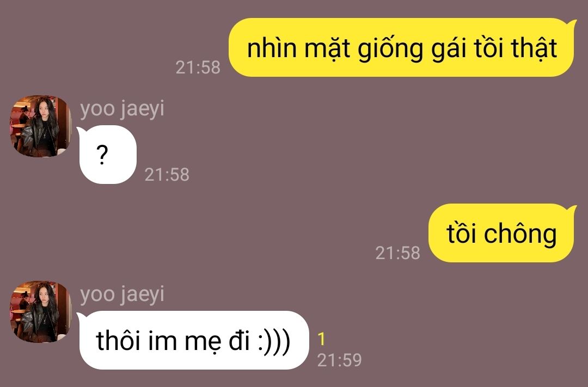The height and width of the screenshot is (387, 588).
Task: Select the yellow bubble "nhìn mặt giống gái tồi thật"
Action: (402, 47)
